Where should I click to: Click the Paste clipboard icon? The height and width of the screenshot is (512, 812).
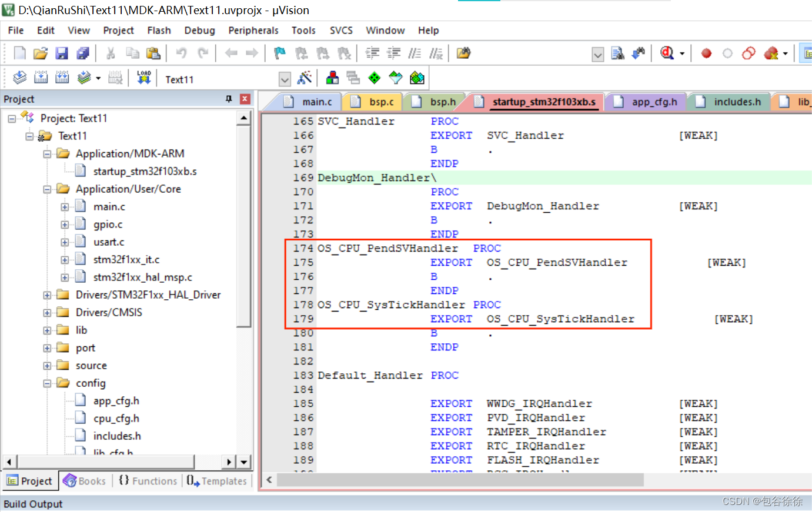(153, 53)
